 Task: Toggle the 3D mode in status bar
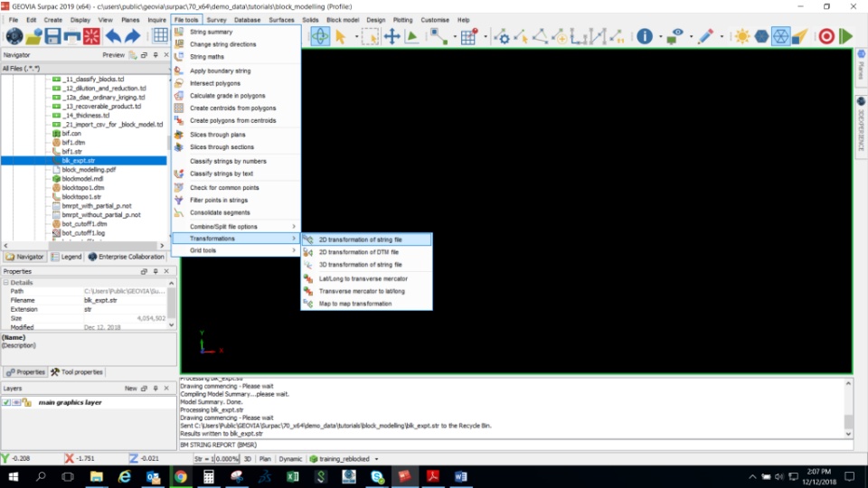[248, 459]
